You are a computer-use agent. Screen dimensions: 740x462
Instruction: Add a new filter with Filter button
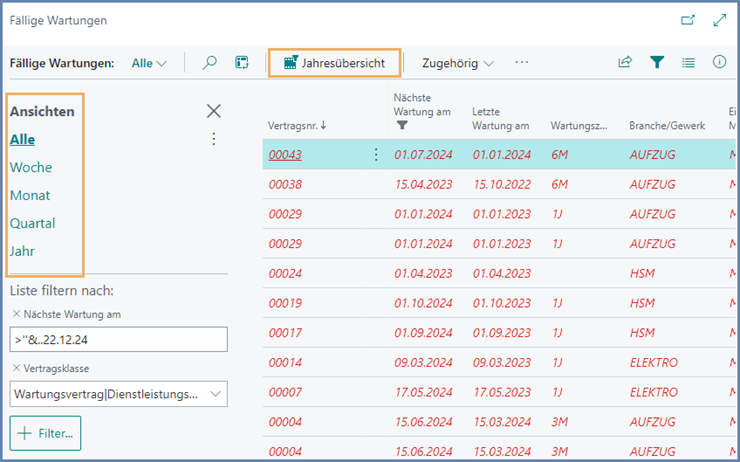pos(45,434)
